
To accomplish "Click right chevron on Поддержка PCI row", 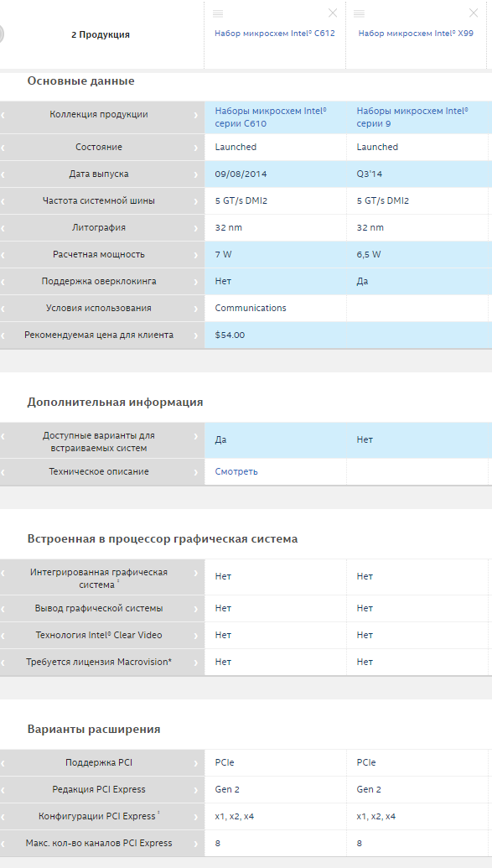I will 196,763.
